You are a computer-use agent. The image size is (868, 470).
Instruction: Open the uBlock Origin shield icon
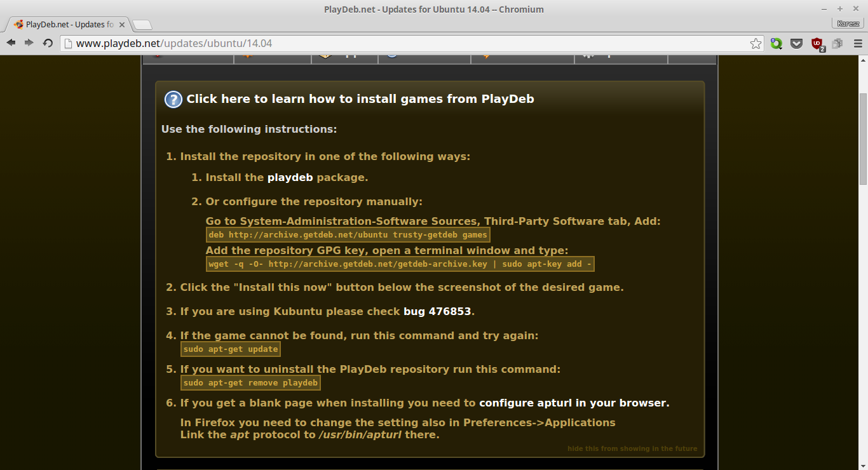pyautogui.click(x=817, y=43)
